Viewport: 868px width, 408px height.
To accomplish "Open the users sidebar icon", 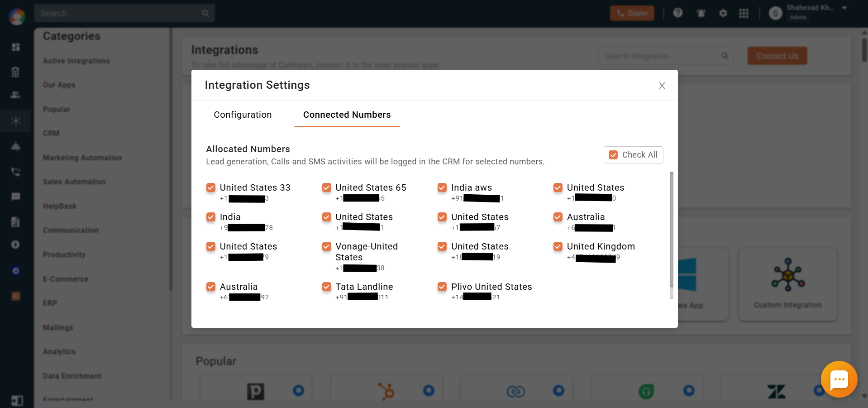I will pyautogui.click(x=16, y=95).
